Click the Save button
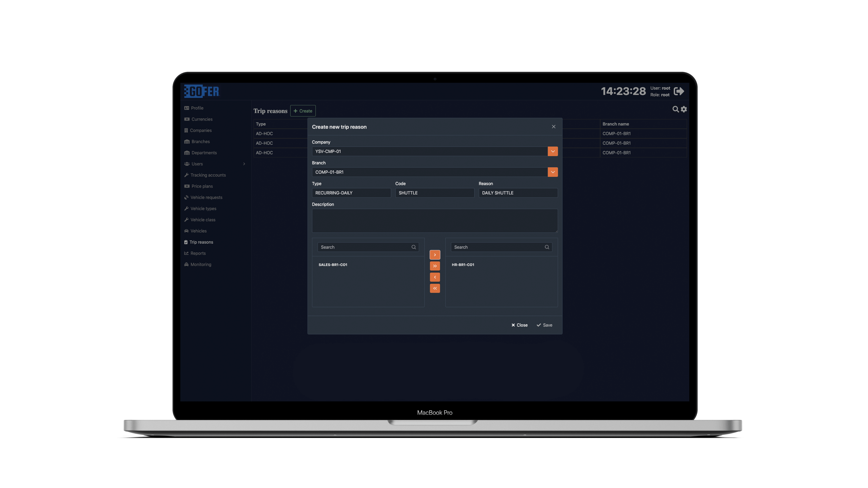 click(x=544, y=325)
